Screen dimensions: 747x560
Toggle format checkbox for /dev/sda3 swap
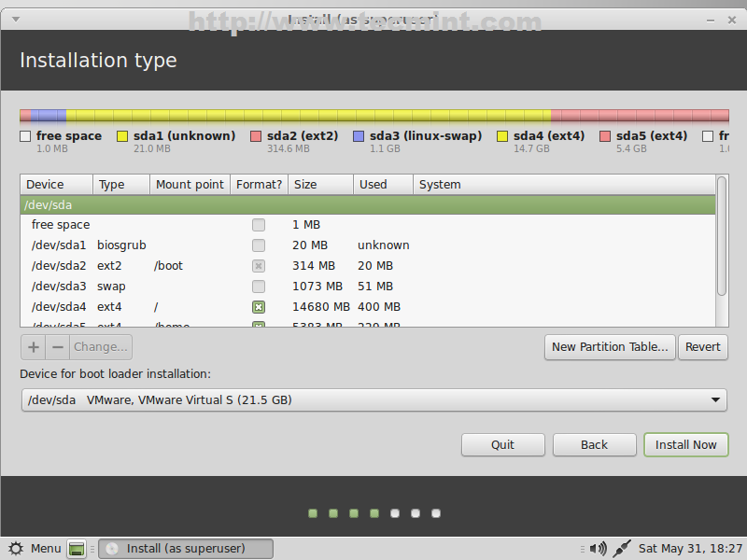pyautogui.click(x=259, y=287)
